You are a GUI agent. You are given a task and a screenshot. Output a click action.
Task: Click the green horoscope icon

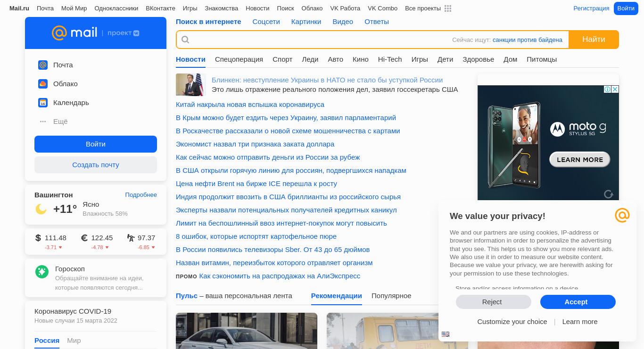point(42,271)
